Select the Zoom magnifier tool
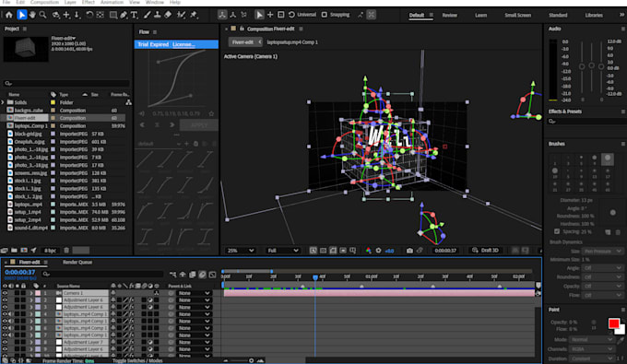Image resolution: width=627 pixels, height=364 pixels. click(x=42, y=15)
